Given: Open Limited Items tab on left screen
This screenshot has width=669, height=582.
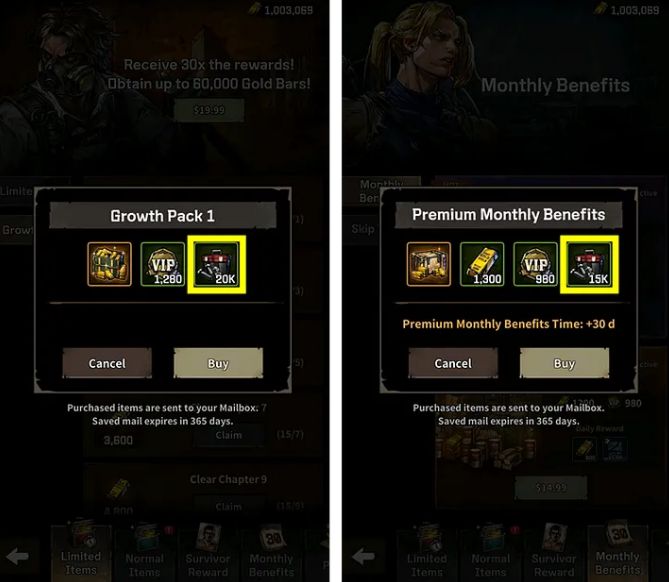Looking at the screenshot, I should tap(81, 552).
